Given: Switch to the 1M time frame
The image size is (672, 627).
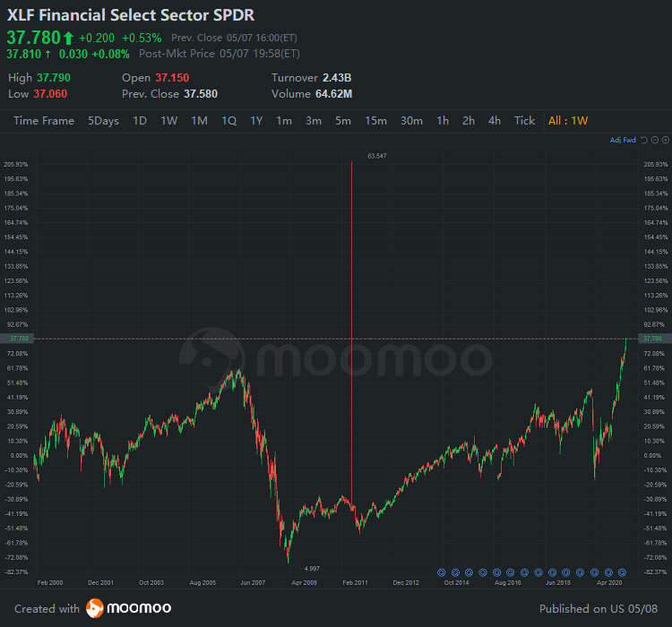Looking at the screenshot, I should [x=199, y=121].
